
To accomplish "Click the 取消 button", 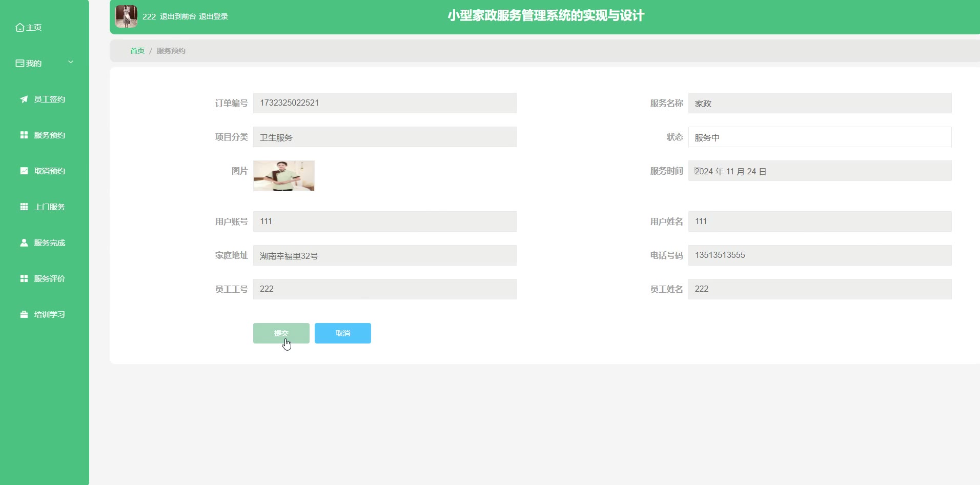I will point(343,333).
